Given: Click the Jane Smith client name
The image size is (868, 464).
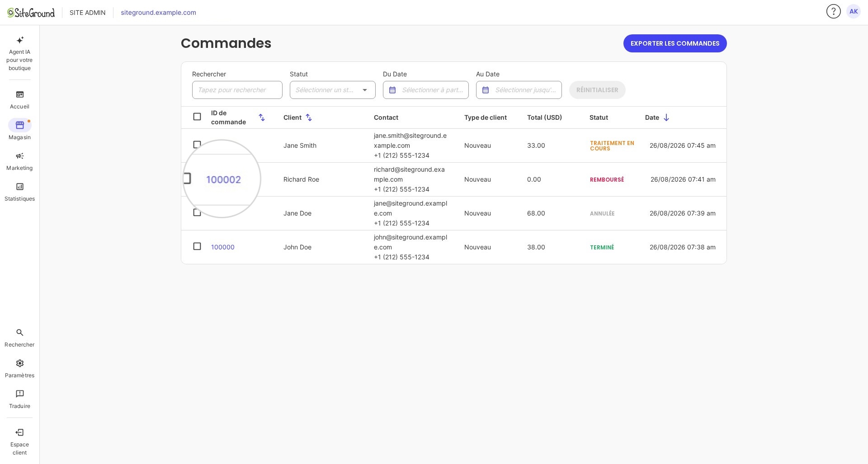Looking at the screenshot, I should pyautogui.click(x=300, y=145).
